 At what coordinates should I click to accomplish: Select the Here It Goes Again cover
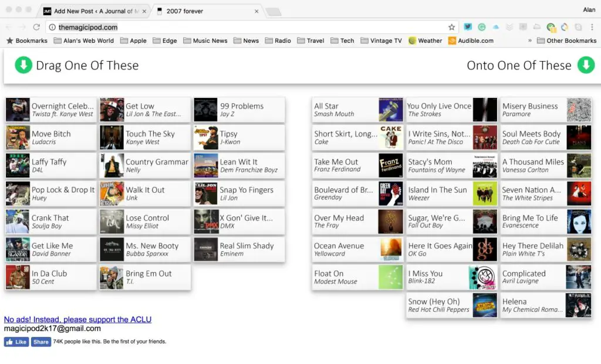pyautogui.click(x=485, y=249)
